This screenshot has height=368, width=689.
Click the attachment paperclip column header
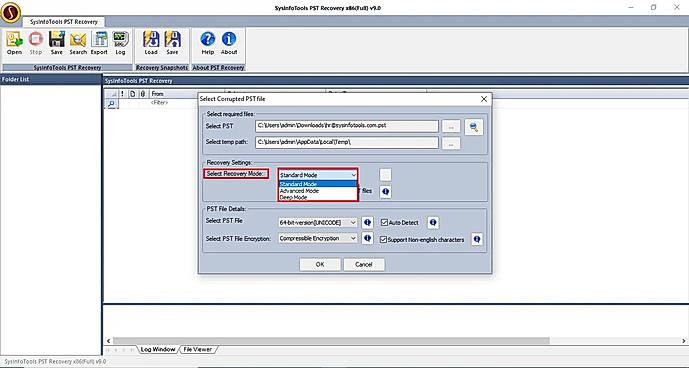click(x=143, y=94)
